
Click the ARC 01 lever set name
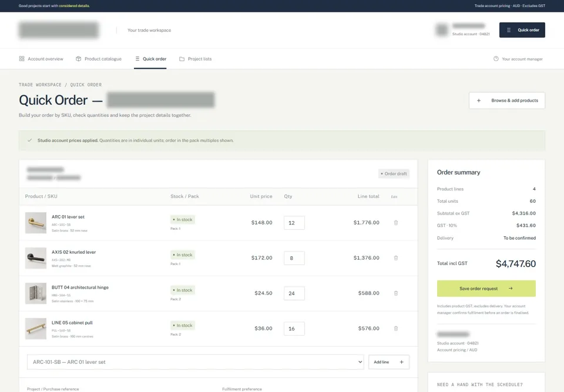(68, 217)
